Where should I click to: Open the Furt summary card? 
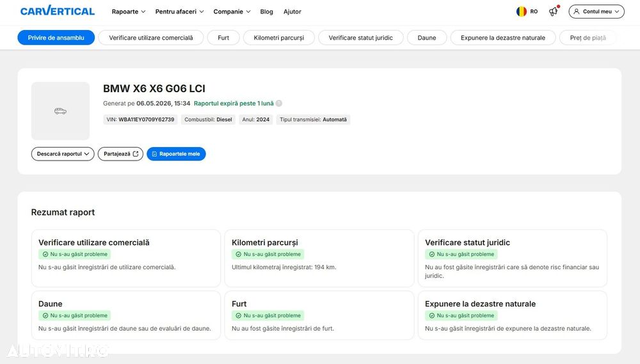coord(319,315)
